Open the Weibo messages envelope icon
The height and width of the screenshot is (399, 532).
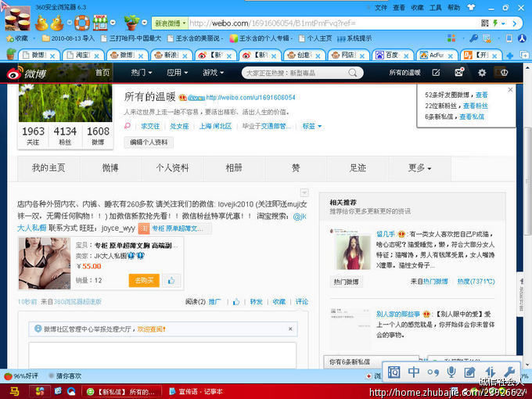(x=459, y=72)
